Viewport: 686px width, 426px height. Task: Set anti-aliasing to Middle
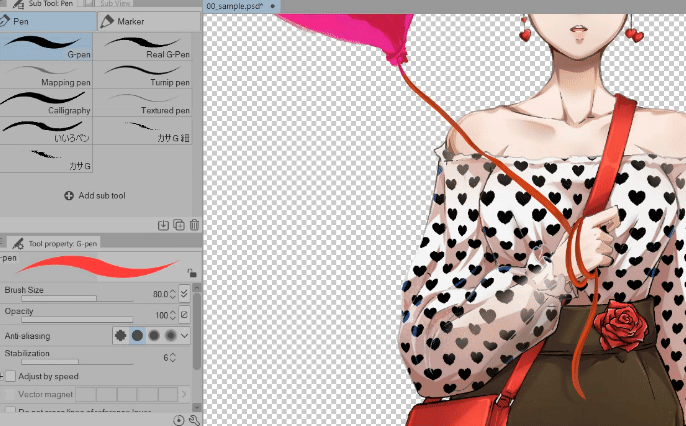(x=154, y=335)
